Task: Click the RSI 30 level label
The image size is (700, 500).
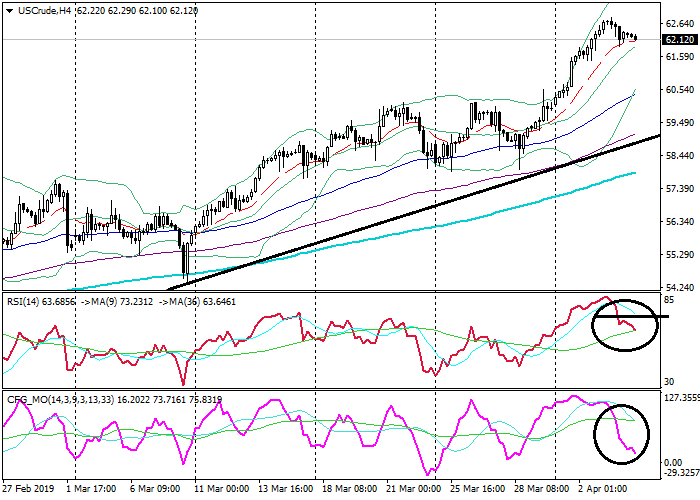Action: (671, 382)
